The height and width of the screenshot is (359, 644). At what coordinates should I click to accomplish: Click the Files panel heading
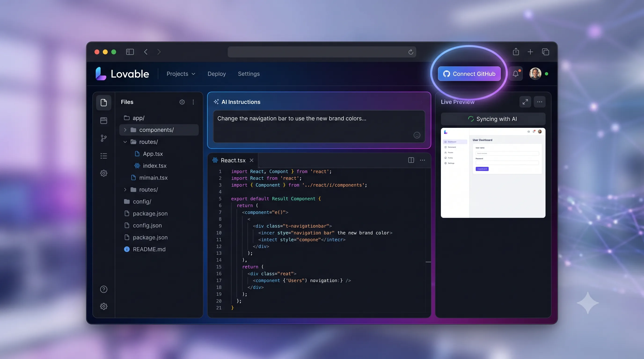point(127,102)
